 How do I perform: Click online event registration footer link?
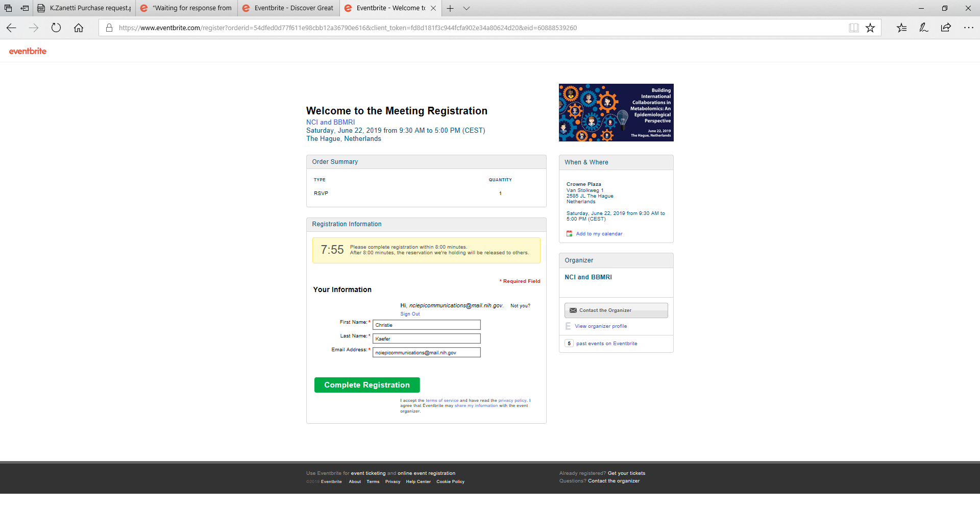point(426,473)
